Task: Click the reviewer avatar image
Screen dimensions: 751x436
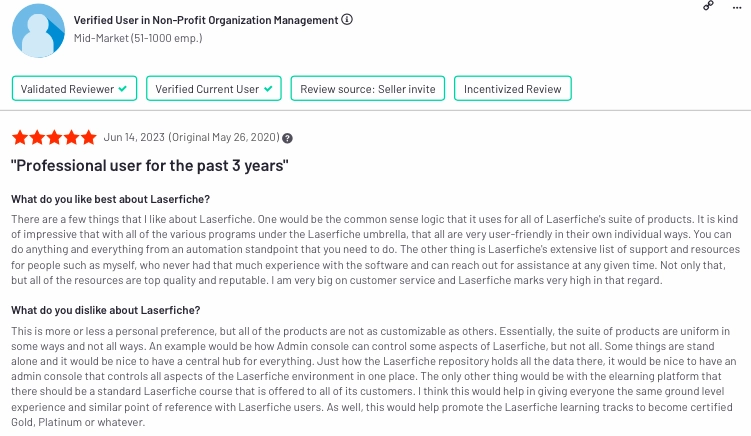Action: coord(38,31)
